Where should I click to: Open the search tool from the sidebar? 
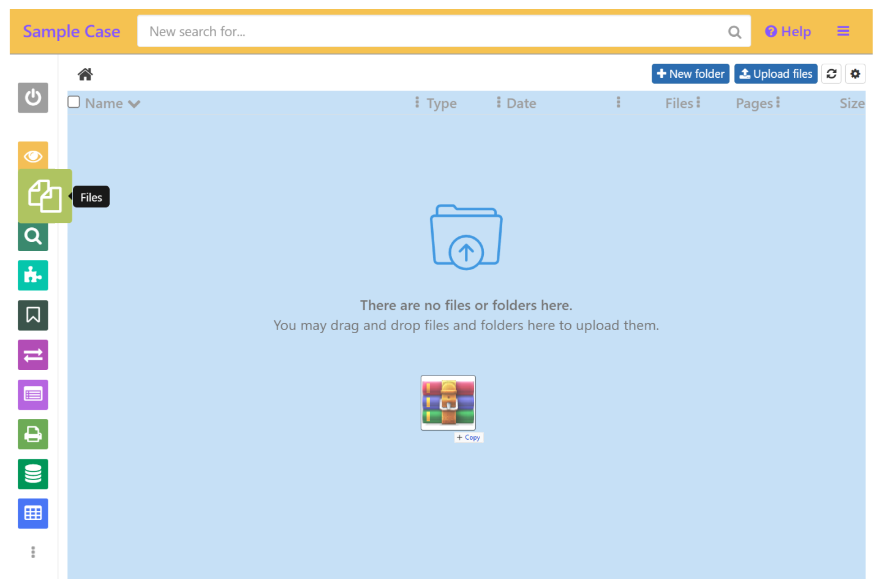(x=32, y=236)
